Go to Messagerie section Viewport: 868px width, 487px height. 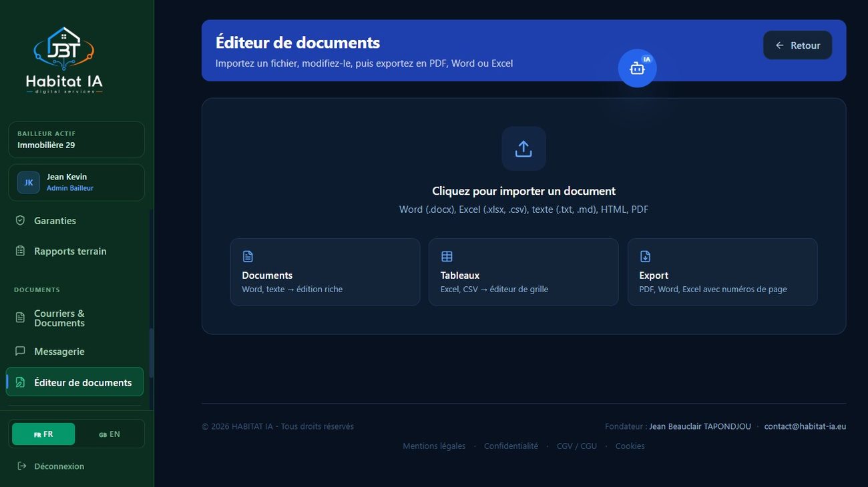coord(75,351)
